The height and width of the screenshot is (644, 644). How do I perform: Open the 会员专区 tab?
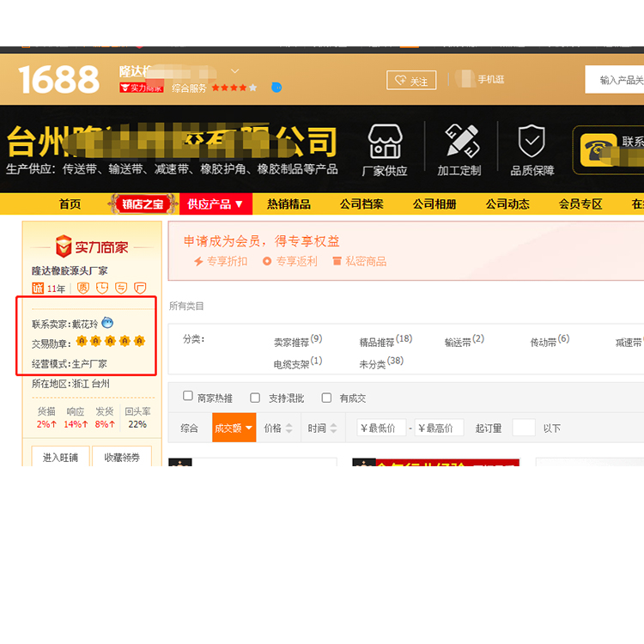[580, 204]
